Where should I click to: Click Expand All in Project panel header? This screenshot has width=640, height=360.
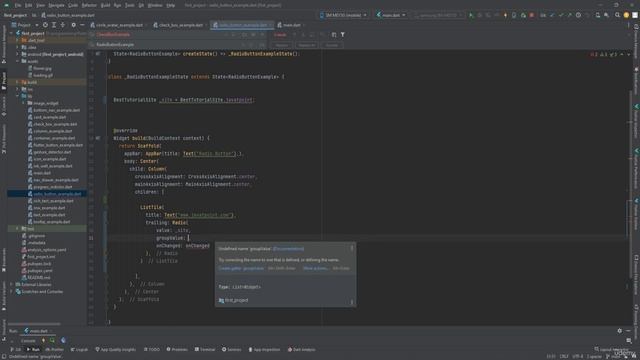point(54,25)
